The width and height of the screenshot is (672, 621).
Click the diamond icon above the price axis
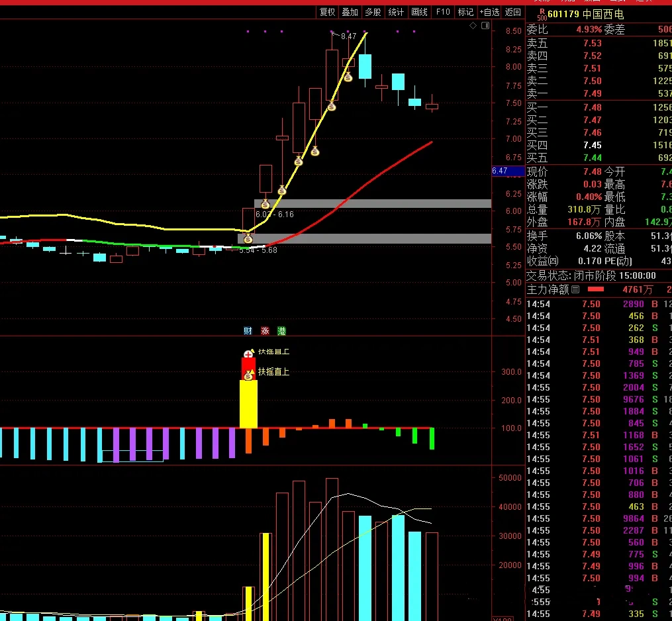tap(473, 26)
